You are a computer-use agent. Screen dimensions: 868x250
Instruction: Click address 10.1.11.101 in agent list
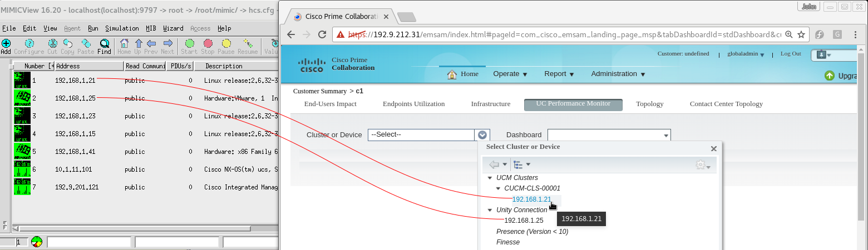74,169
